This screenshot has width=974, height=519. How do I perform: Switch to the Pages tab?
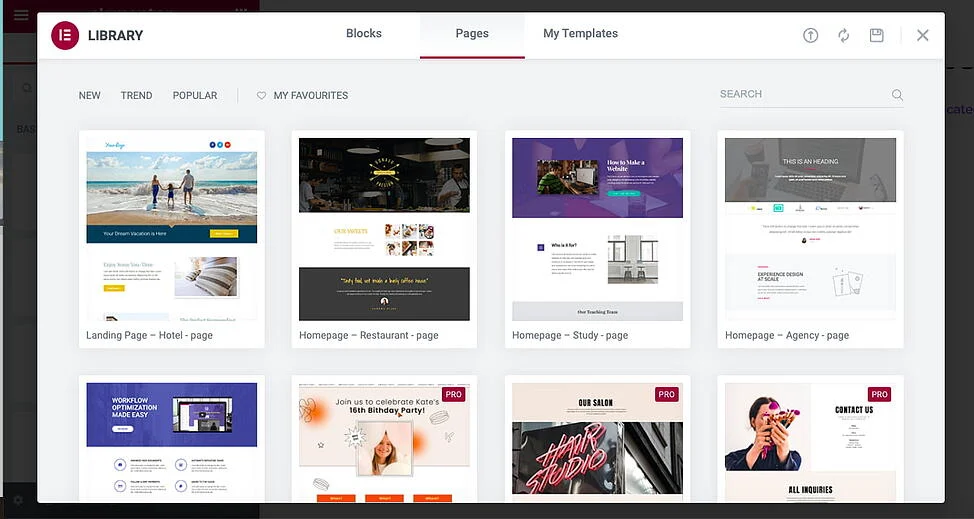[x=472, y=34]
